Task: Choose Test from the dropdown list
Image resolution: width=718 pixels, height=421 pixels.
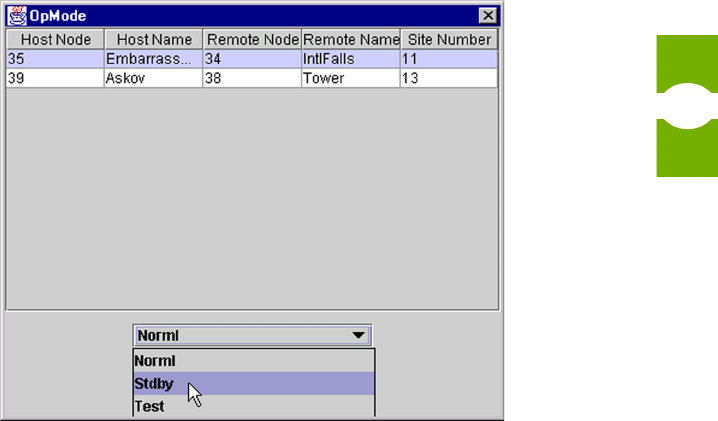Action: coord(254,406)
